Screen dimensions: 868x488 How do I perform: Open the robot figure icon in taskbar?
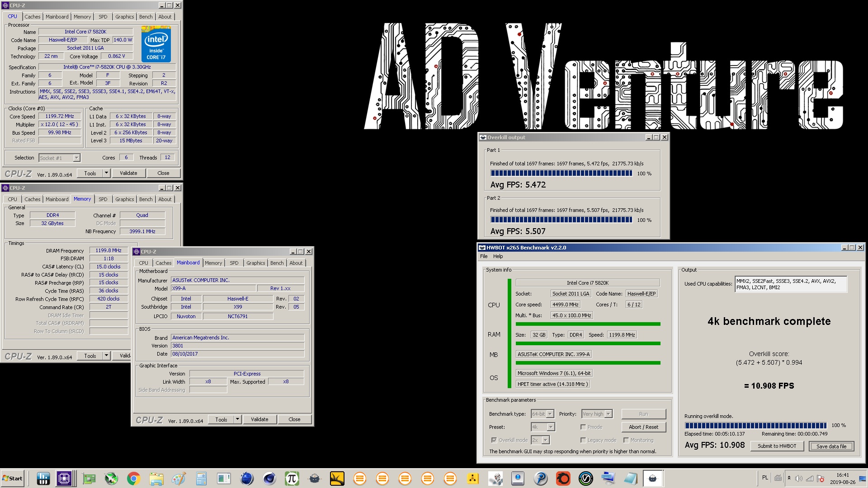tap(495, 478)
